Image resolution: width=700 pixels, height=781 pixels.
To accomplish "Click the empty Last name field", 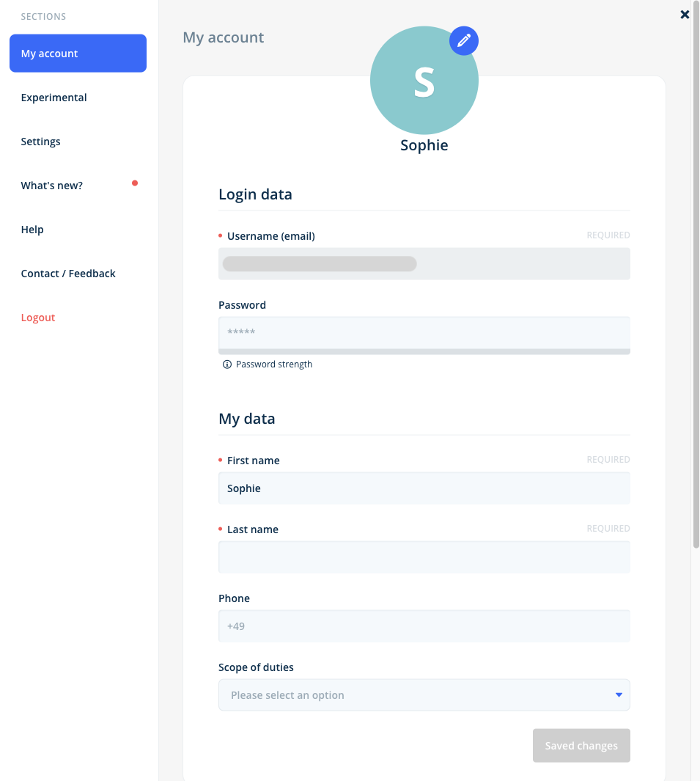I will coord(424,557).
